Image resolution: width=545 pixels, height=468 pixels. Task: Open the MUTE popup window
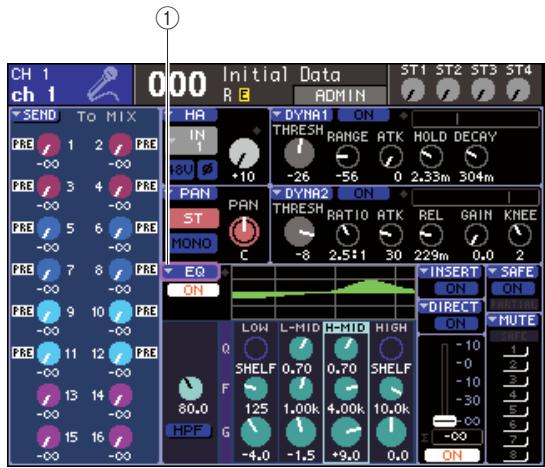(513, 320)
